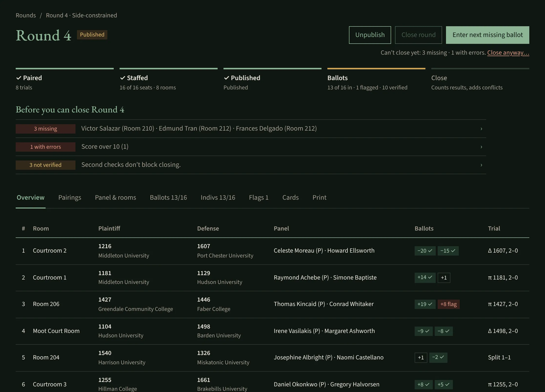Screen dimensions: 545x392
Task: Open the Print tab
Action: pos(319,197)
